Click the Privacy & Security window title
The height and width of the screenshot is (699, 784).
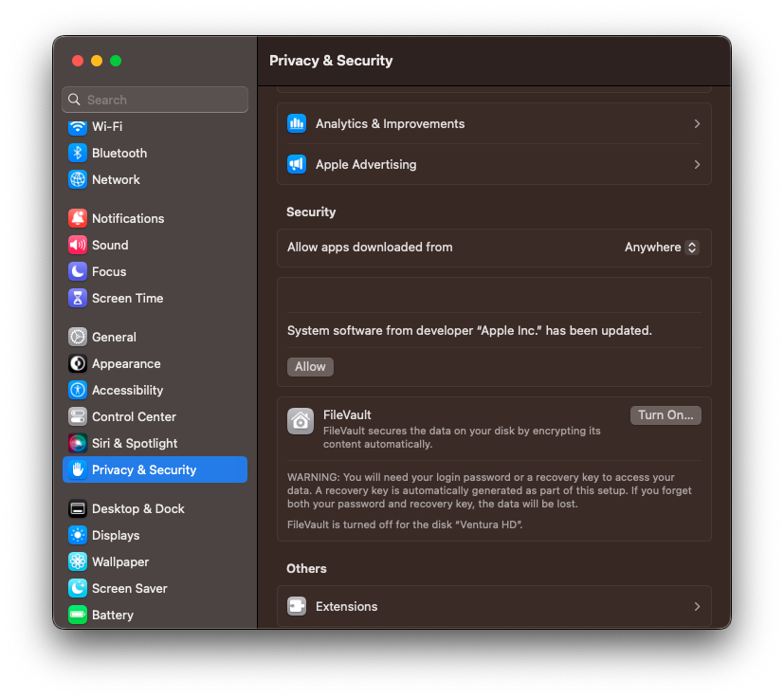pyautogui.click(x=331, y=61)
